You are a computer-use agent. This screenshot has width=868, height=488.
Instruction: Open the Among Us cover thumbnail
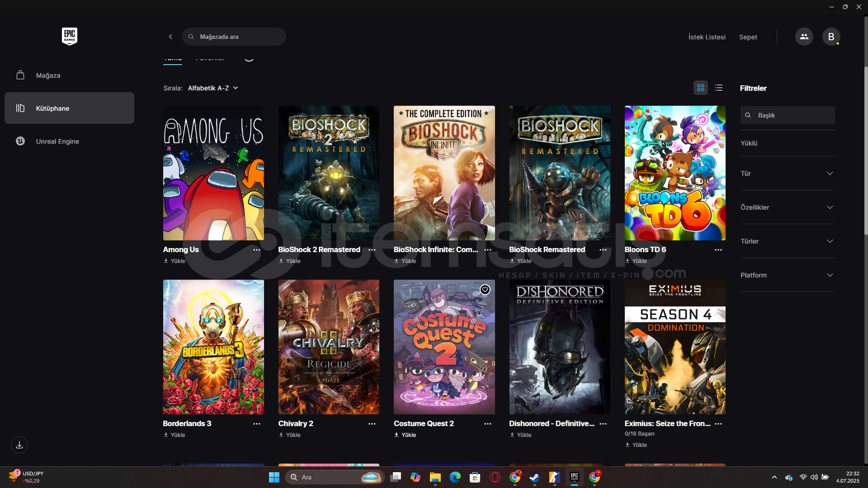point(213,173)
